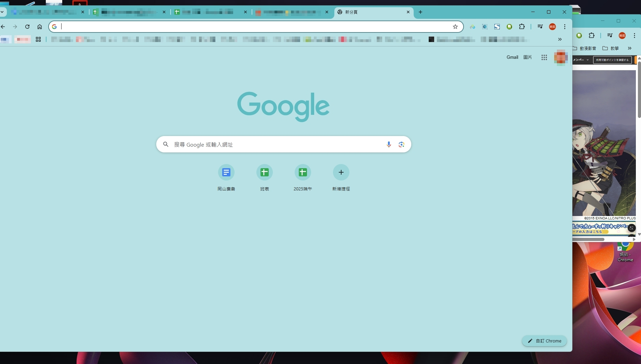Image resolution: width=641 pixels, height=364 pixels.
Task: Click the screenshot capture extension icon
Action: 485,27
